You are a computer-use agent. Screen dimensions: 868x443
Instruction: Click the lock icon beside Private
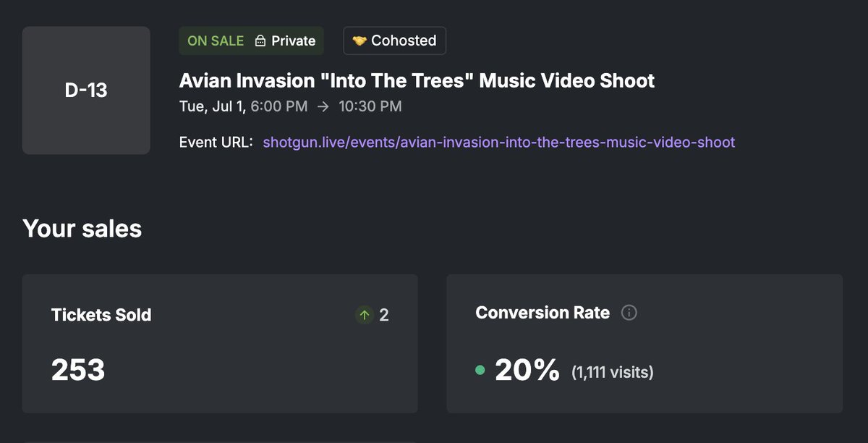[260, 41]
